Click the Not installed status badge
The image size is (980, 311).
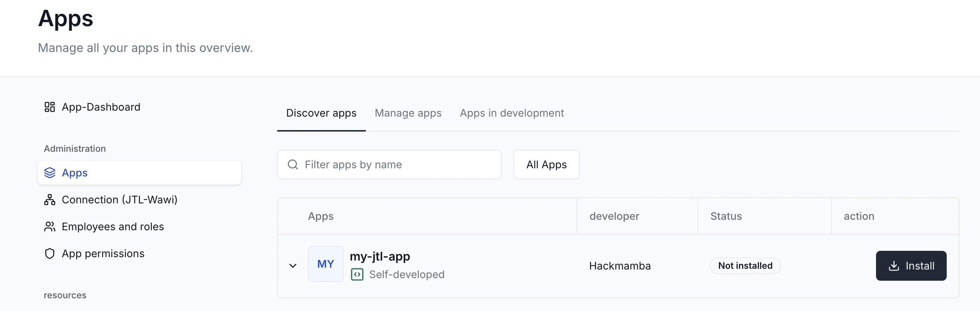tap(745, 266)
